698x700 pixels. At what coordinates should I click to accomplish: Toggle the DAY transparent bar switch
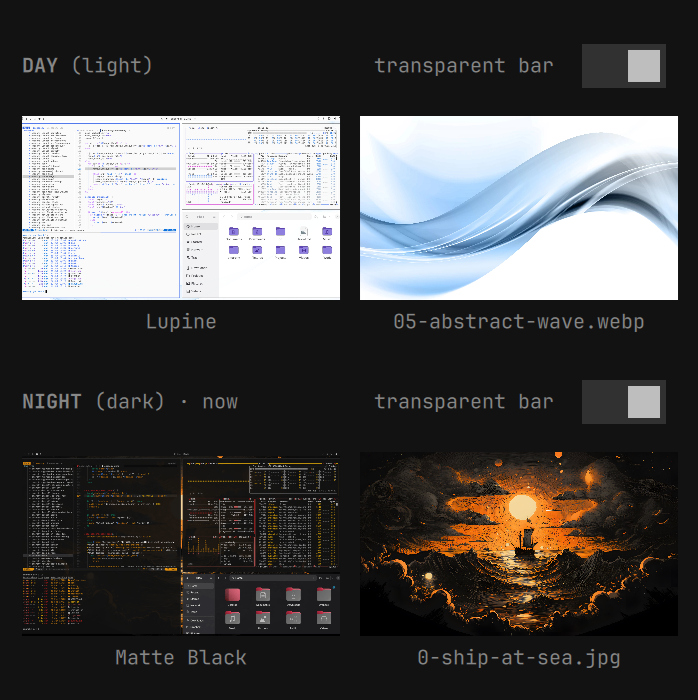[x=623, y=66]
